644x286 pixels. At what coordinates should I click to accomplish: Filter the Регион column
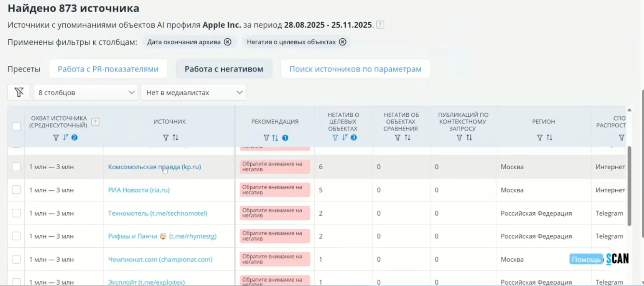tap(540, 138)
